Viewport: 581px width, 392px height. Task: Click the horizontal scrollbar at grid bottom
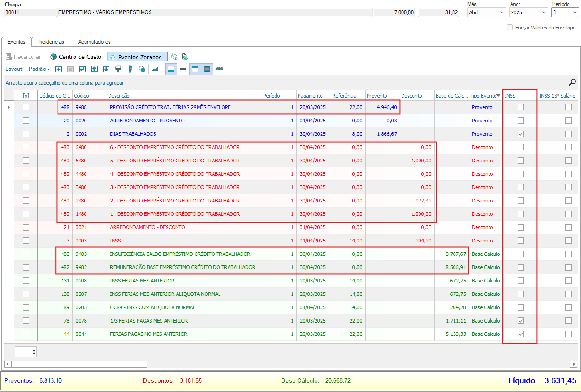click(x=78, y=364)
